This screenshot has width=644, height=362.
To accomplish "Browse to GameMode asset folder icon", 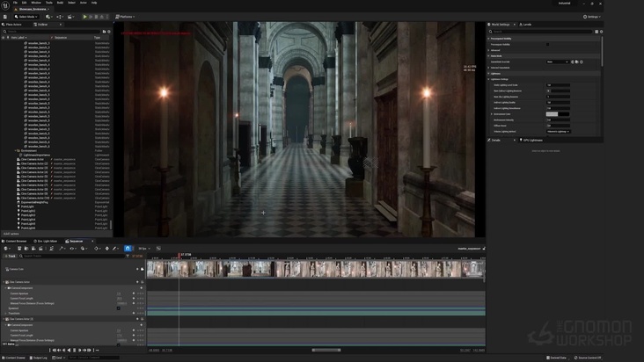I will 576,62.
